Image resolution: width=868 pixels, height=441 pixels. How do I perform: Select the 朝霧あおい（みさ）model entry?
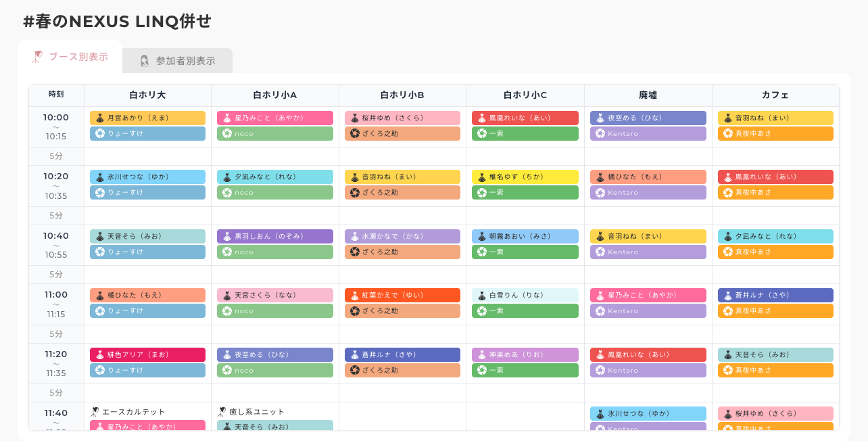click(525, 236)
